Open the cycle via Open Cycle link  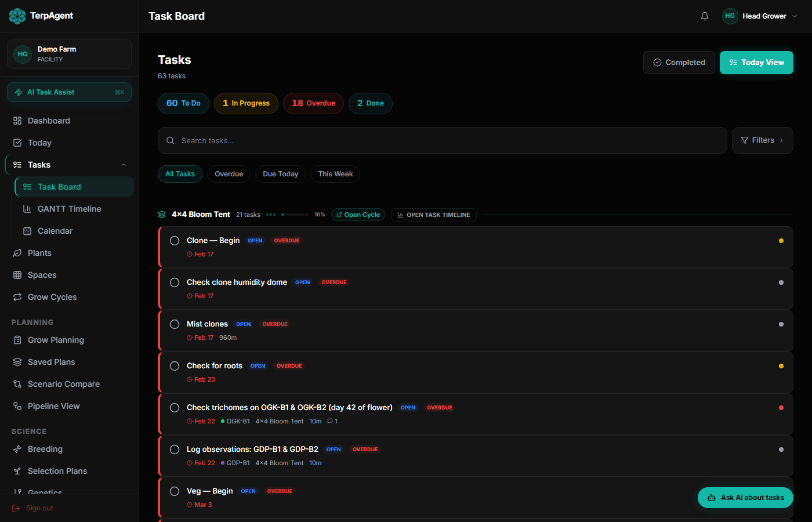point(358,215)
